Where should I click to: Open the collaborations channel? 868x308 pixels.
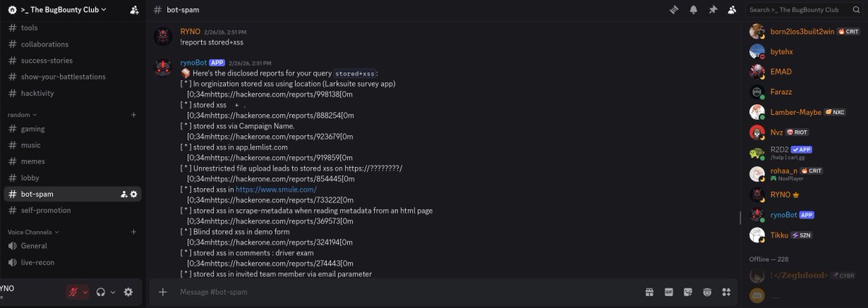click(x=72, y=44)
